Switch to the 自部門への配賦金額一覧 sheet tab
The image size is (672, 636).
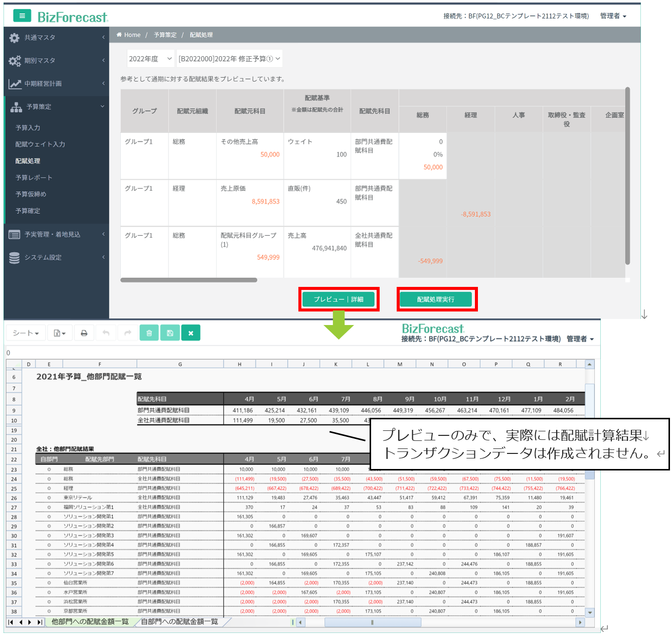(180, 622)
